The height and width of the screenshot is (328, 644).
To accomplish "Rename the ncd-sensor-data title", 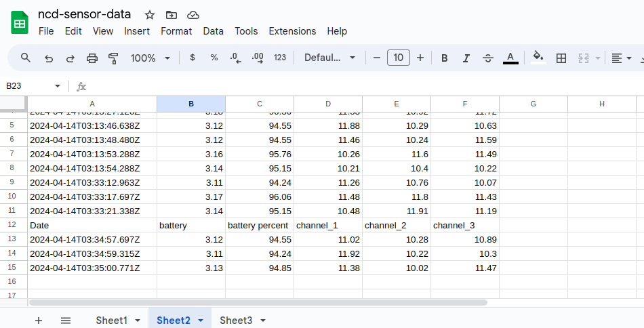I will 84,14.
